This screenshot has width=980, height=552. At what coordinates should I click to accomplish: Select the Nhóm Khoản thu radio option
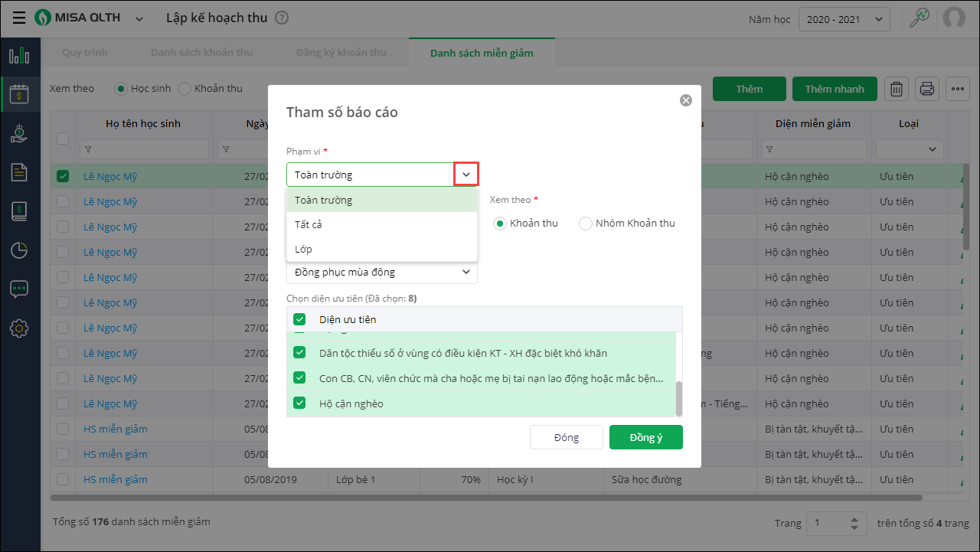pyautogui.click(x=586, y=224)
